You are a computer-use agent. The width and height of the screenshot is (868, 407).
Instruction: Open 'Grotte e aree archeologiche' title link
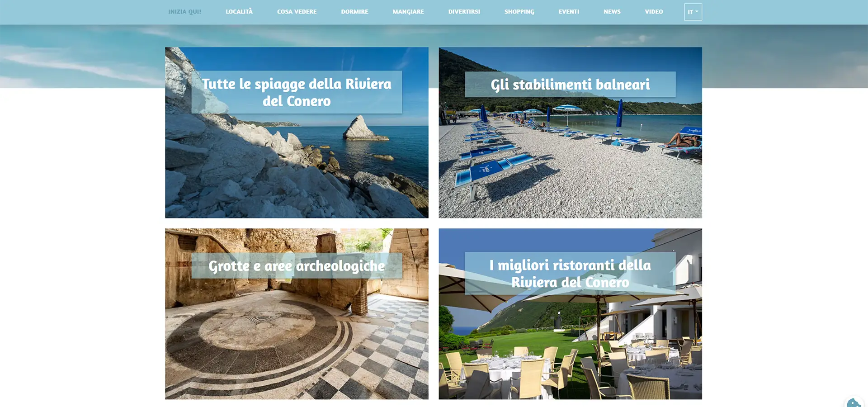[x=297, y=266]
